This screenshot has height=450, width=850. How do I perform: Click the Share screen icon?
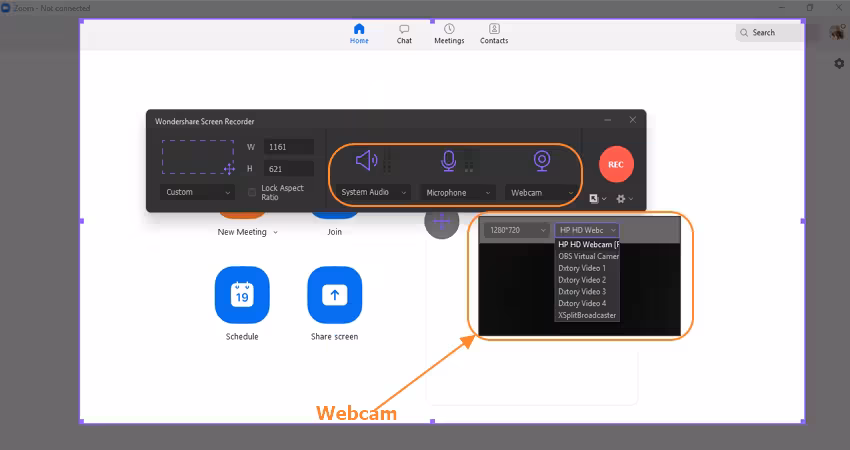coord(334,295)
